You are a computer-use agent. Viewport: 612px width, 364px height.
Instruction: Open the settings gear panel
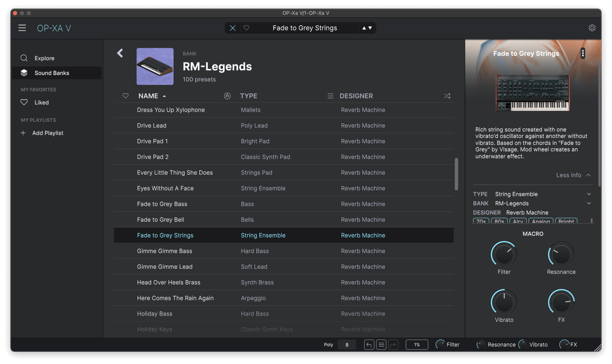click(592, 28)
